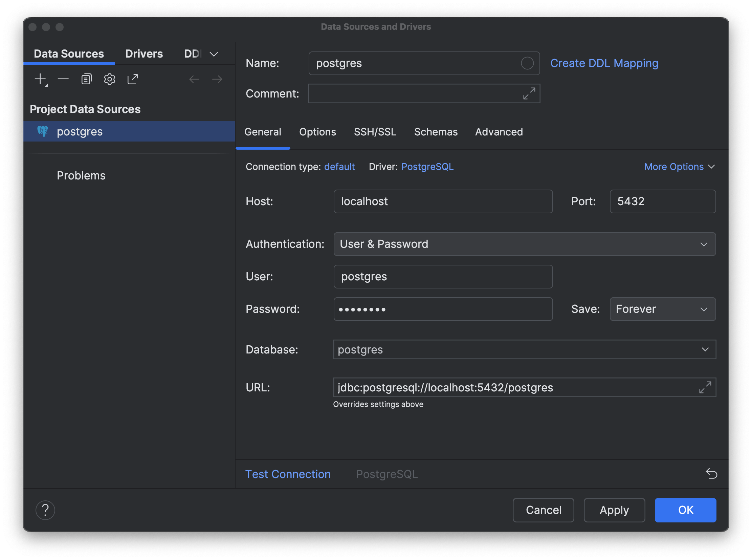The image size is (752, 560).
Task: Open the help question mark button
Action: tap(45, 510)
